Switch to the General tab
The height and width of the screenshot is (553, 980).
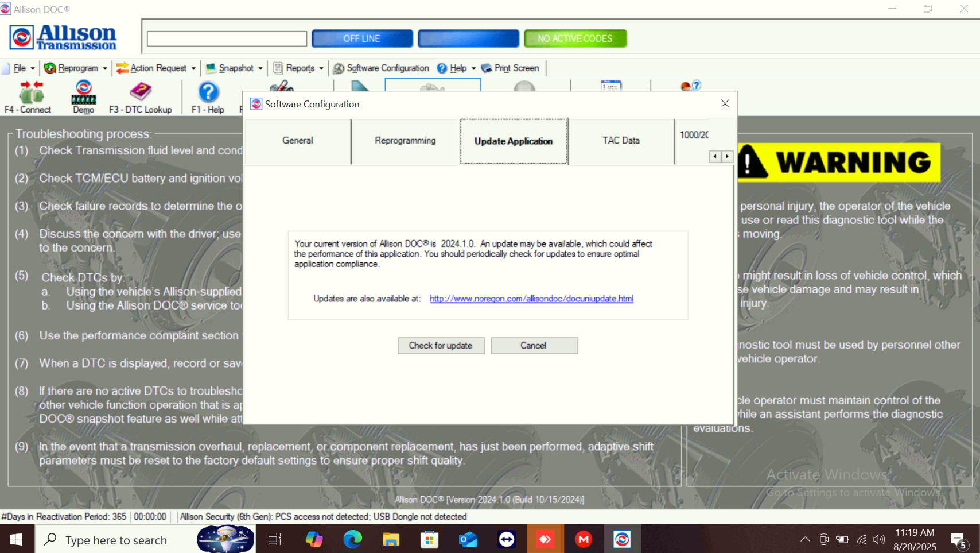[x=298, y=141]
